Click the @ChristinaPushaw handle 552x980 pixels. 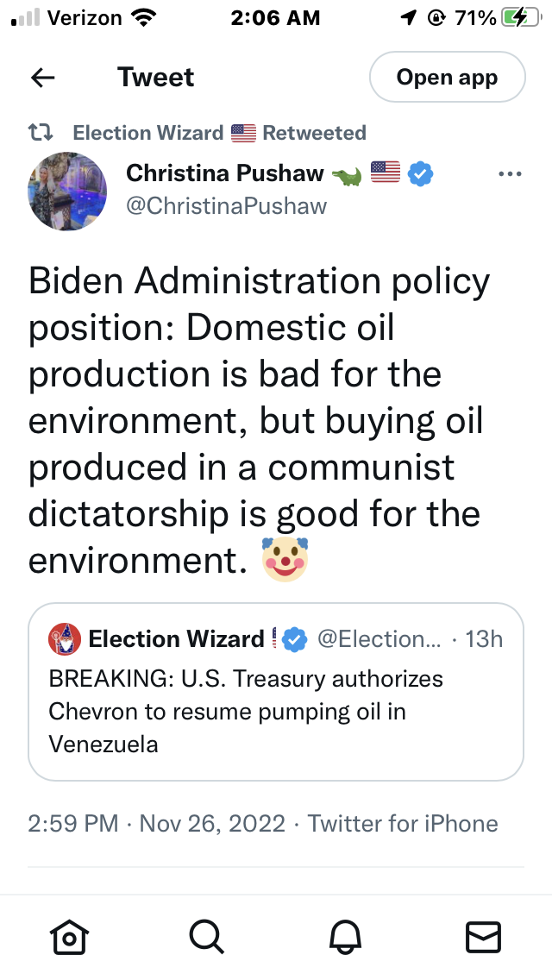(x=227, y=205)
